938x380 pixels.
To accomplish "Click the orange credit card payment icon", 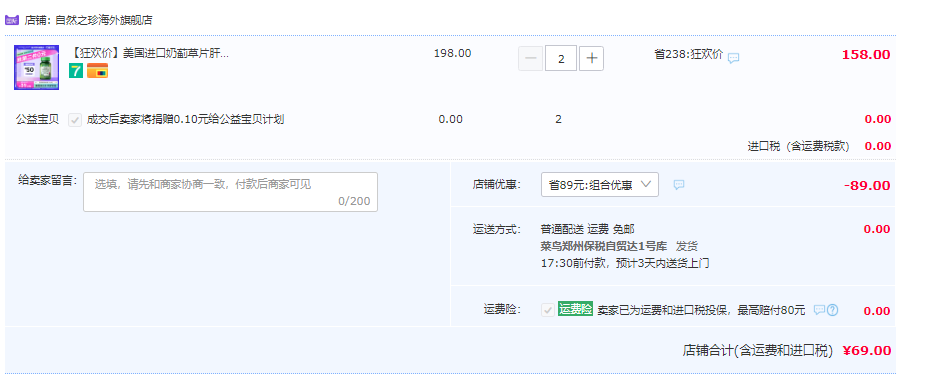I will [x=98, y=71].
